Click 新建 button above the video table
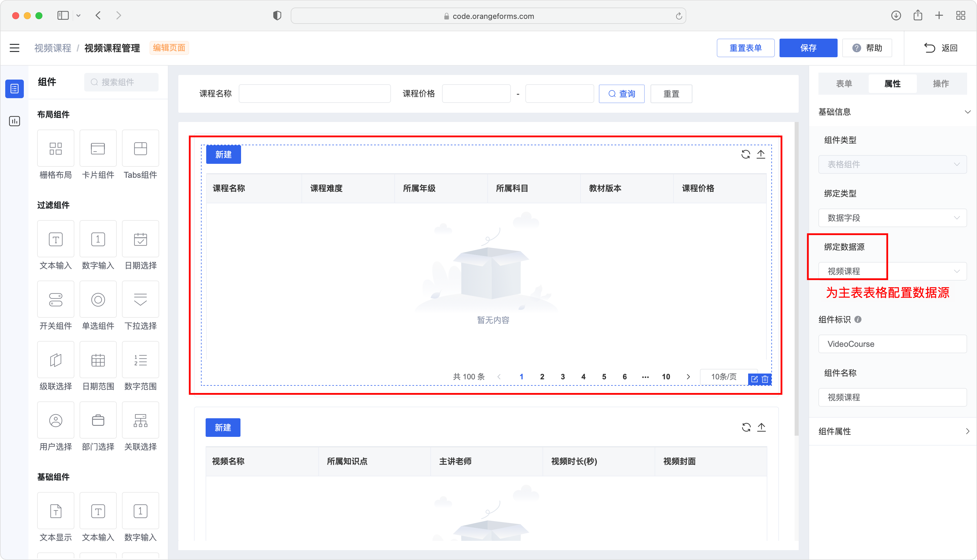977x560 pixels. tap(223, 427)
